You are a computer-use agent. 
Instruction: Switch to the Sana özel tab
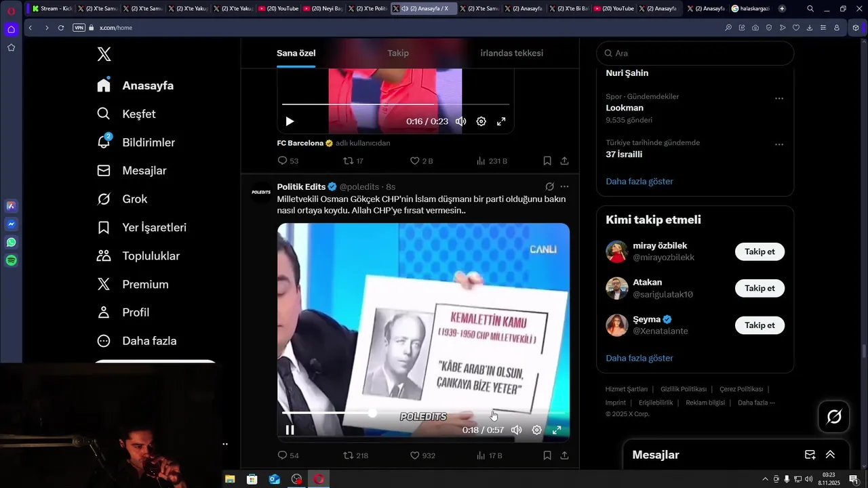[296, 53]
